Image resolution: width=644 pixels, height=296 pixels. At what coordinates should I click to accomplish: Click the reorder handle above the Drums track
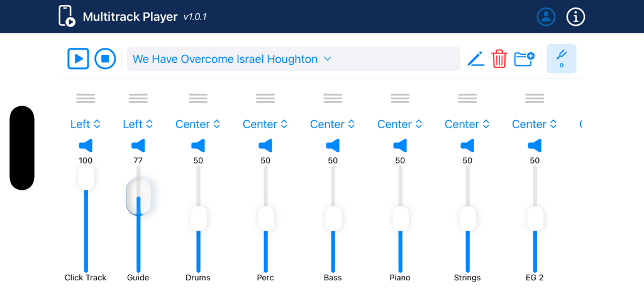pyautogui.click(x=198, y=98)
